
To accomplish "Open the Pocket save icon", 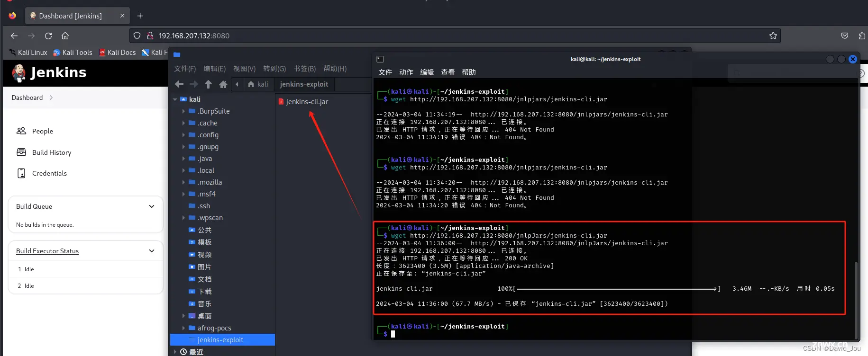I will pyautogui.click(x=845, y=36).
